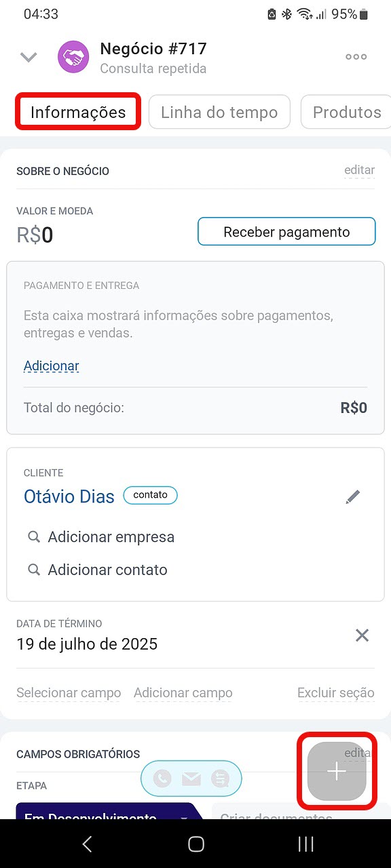Tap Adicionar contato search field
Screen dimensions: 391x868
tap(98, 570)
